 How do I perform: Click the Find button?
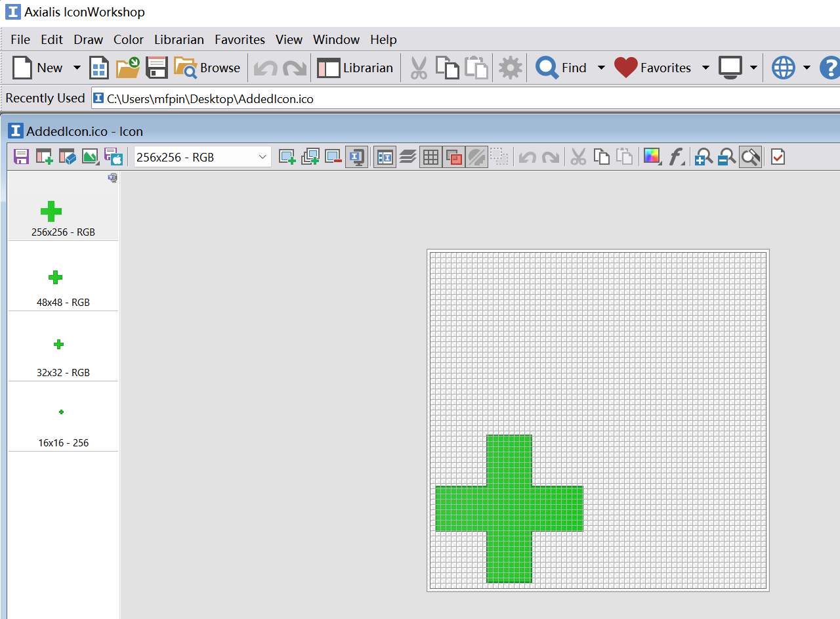tap(562, 68)
